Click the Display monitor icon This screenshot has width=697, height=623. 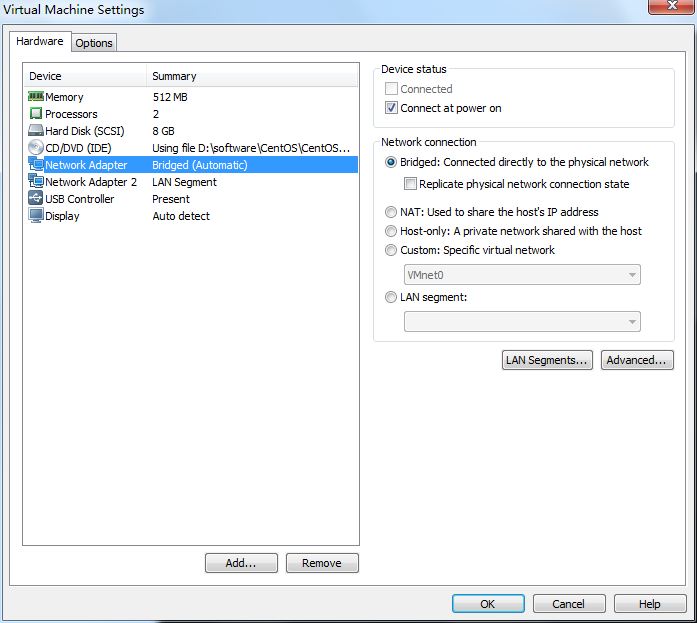pos(36,216)
